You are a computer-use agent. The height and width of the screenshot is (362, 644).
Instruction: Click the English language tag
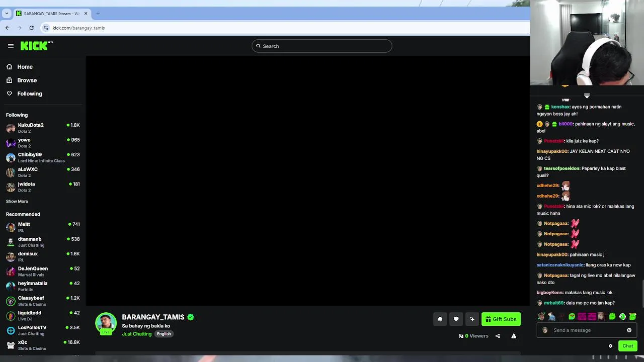coord(164,334)
